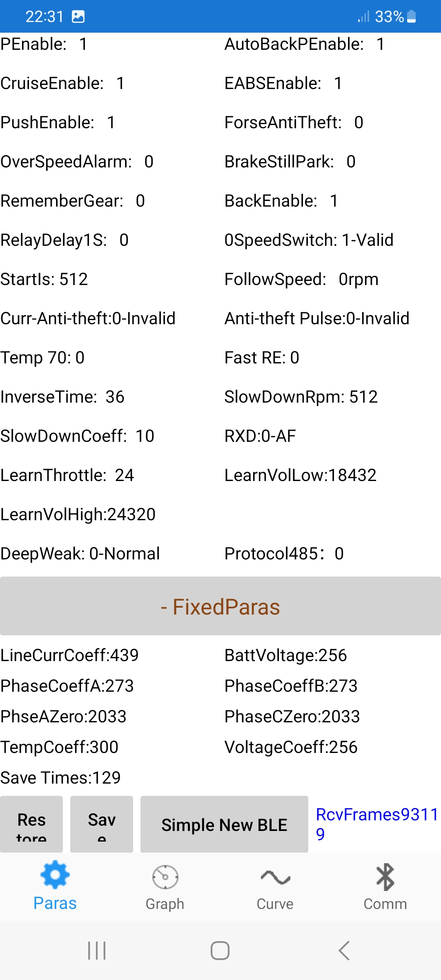Collapse the FixedParas section header

220,606
